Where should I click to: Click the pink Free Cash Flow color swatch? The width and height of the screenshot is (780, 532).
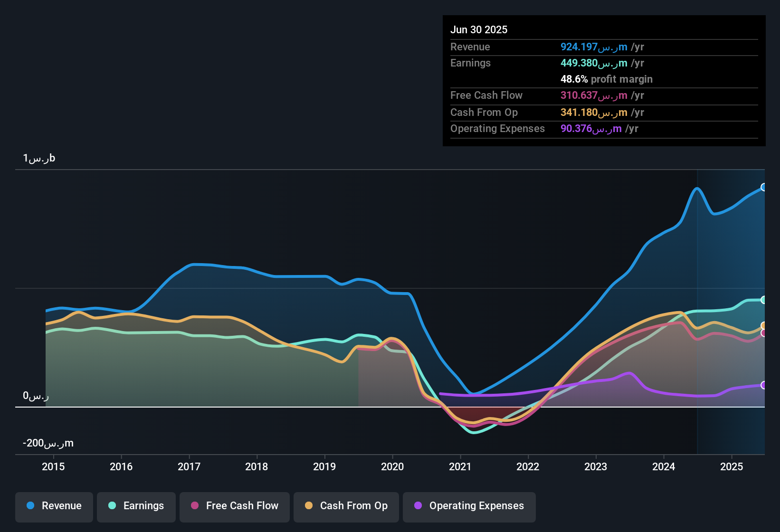point(194,506)
